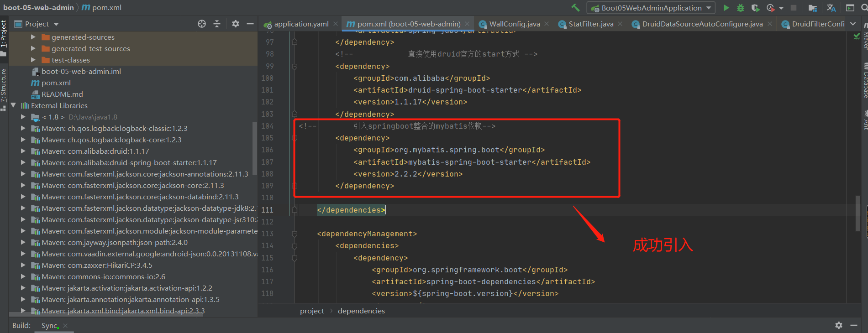Click the green inspection checkmark in editor
Screen dimensions: 868x333
coord(857,36)
